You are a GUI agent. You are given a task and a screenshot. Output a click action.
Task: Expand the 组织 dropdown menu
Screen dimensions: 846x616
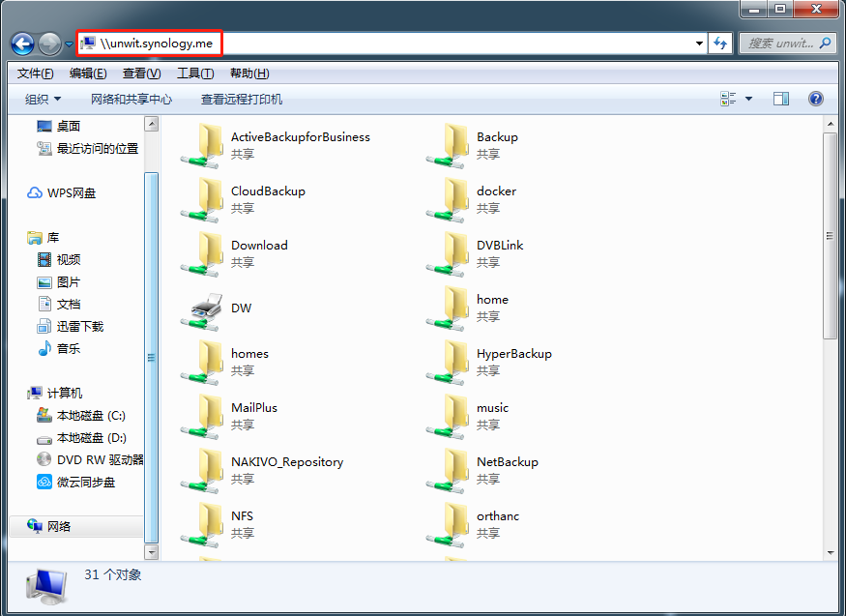(43, 99)
